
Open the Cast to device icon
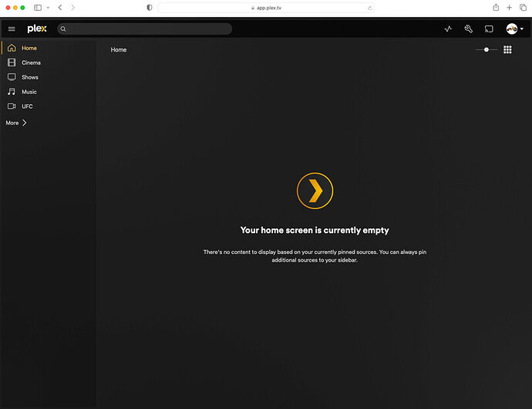489,29
